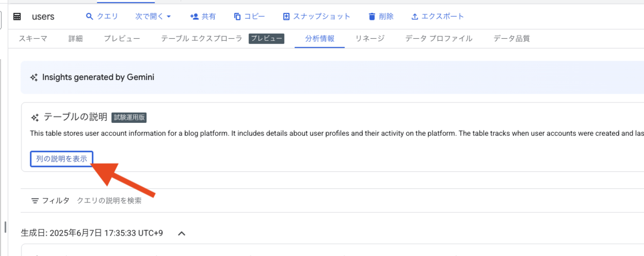Viewport: 644px width, 256px height.
Task: Open the データ プロファイル tab
Action: 439,38
